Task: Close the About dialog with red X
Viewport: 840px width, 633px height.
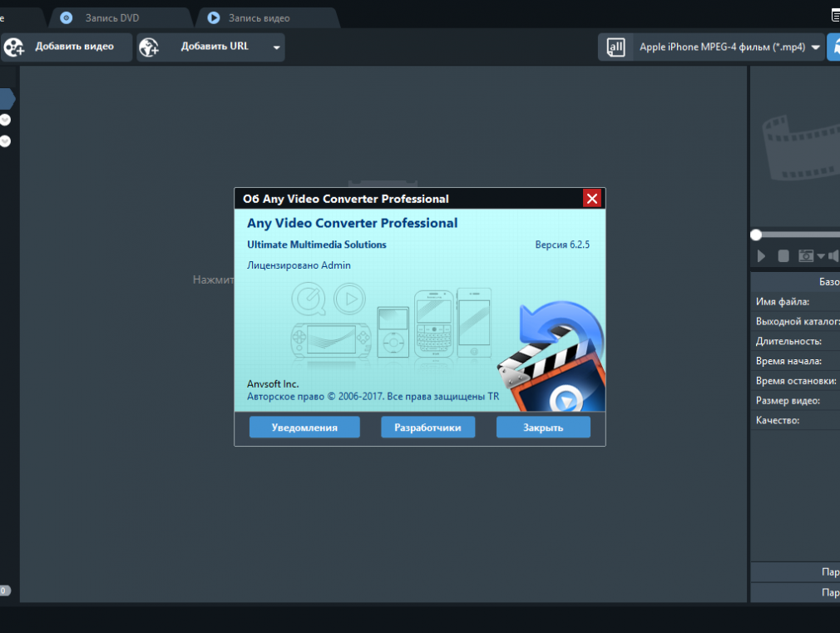Action: [592, 199]
